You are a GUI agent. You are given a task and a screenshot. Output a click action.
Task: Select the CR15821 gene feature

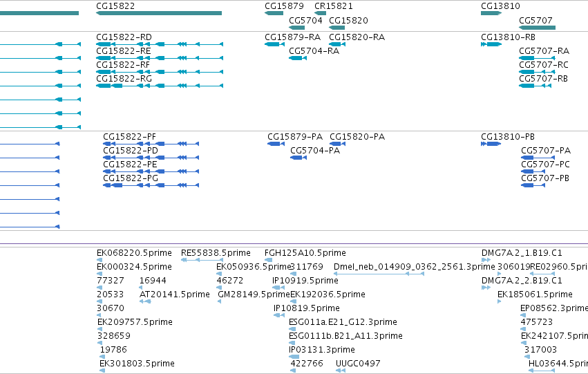coord(320,13)
